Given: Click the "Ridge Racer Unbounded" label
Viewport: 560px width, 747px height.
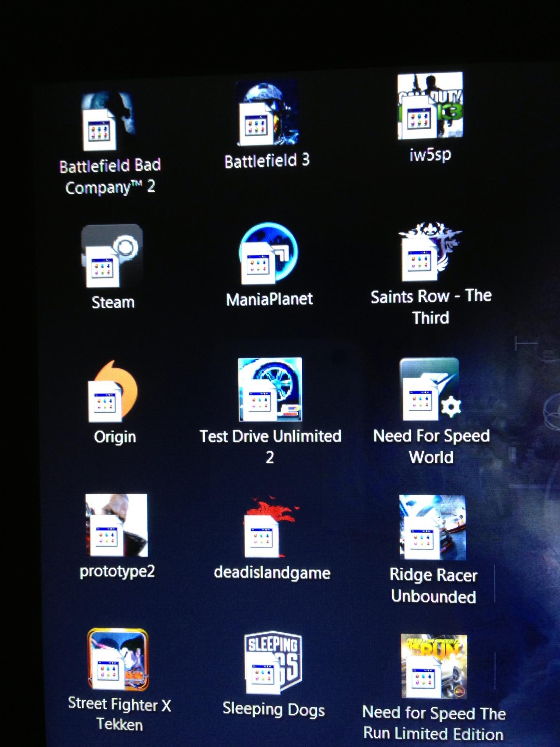Looking at the screenshot, I should point(433,586).
